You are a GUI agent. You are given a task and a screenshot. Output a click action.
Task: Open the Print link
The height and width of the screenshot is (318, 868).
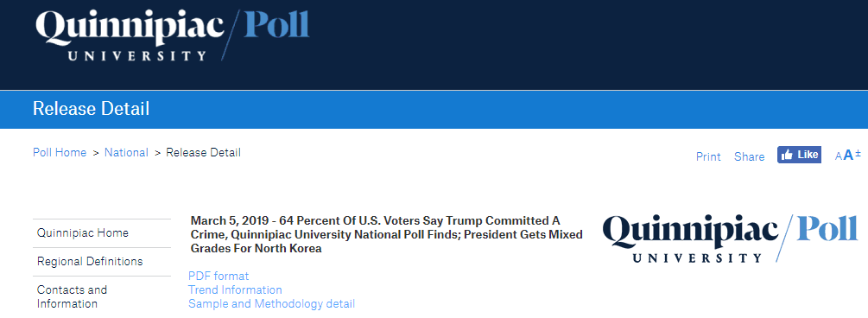point(708,156)
